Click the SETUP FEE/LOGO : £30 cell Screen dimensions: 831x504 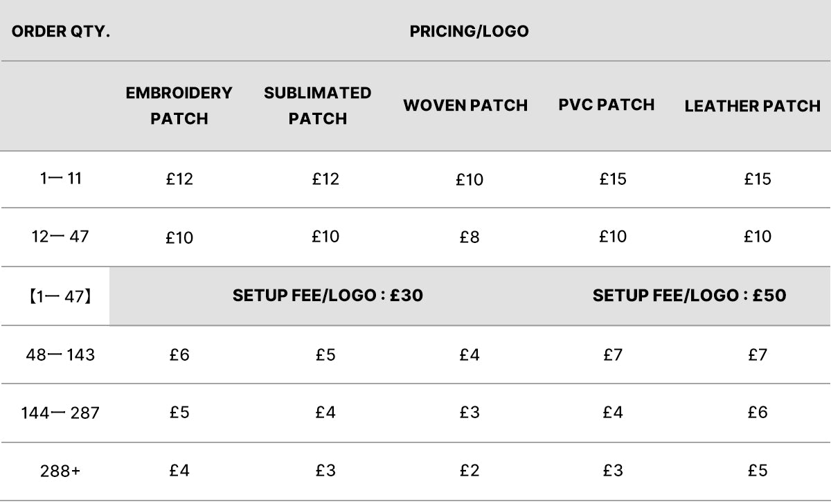(x=328, y=296)
